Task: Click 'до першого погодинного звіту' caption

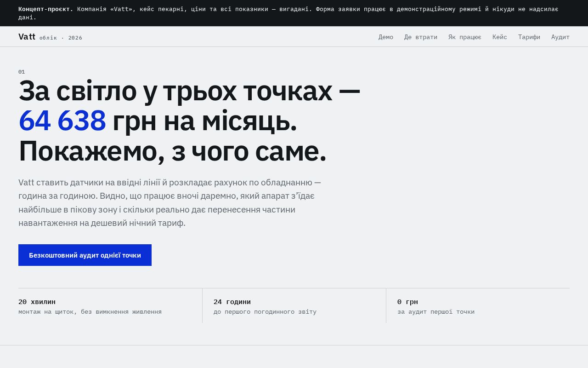Action: 265,312
